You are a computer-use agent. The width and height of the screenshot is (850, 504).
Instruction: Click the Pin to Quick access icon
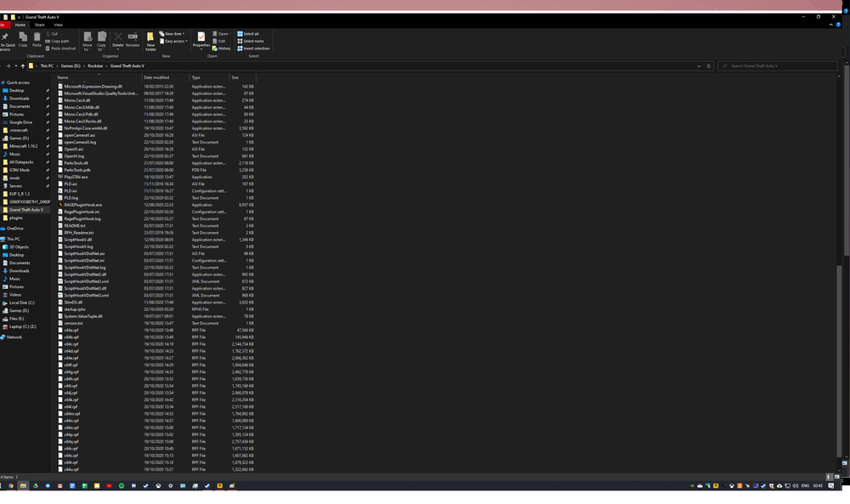tap(5, 37)
